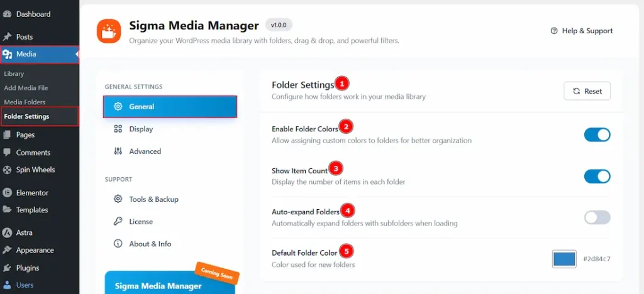Viewport: 644px width, 294px height.
Task: Click the Templates folder icon
Action: coord(7,210)
